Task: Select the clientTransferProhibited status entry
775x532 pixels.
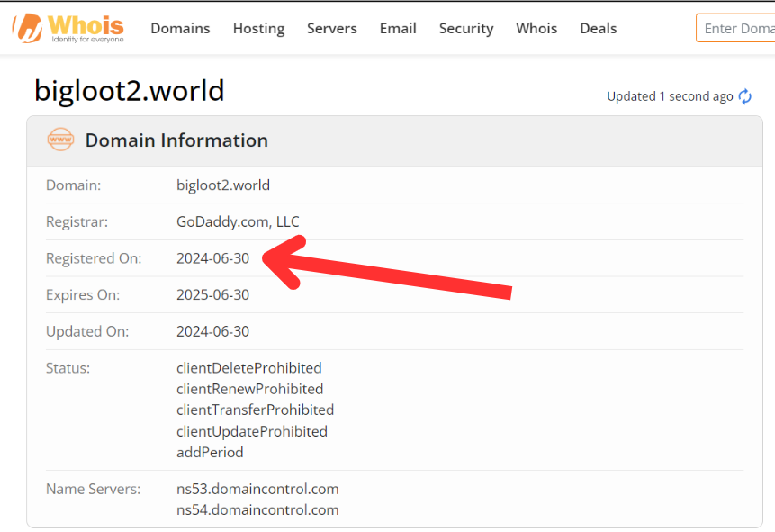Action: click(x=255, y=410)
